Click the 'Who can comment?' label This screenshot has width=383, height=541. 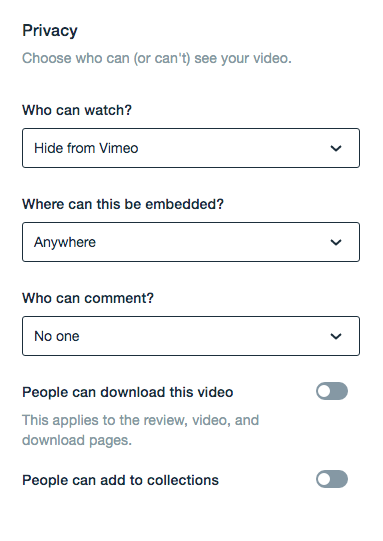point(88,298)
